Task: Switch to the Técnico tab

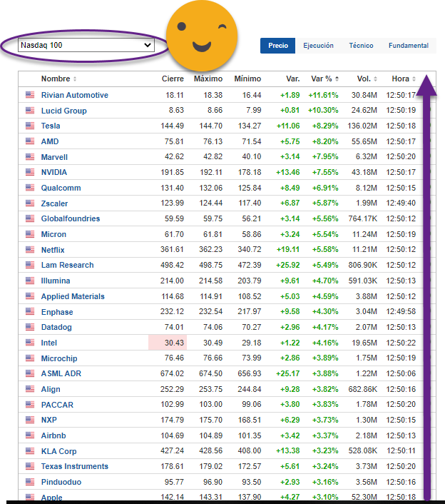Action: point(361,46)
